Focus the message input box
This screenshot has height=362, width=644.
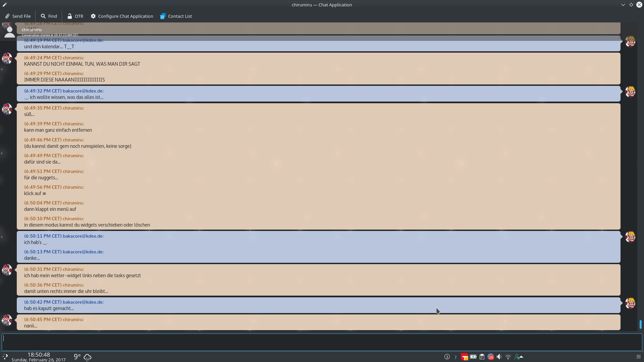(322, 342)
